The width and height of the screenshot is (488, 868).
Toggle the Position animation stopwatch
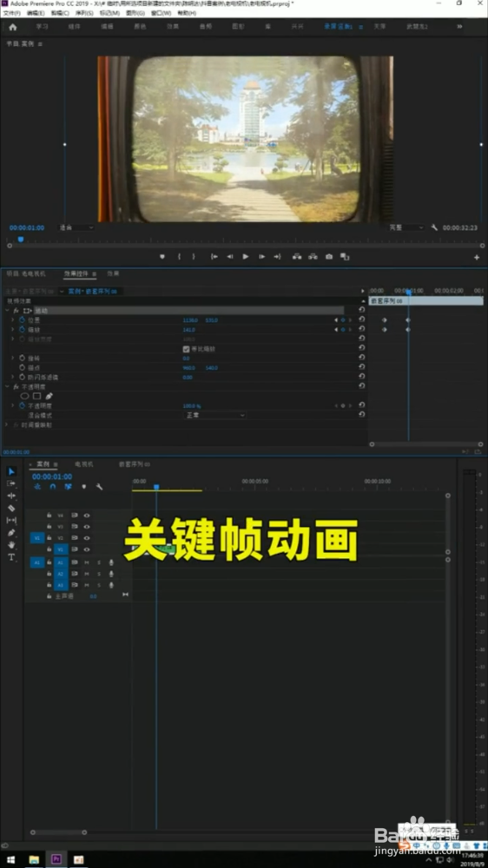(x=23, y=320)
